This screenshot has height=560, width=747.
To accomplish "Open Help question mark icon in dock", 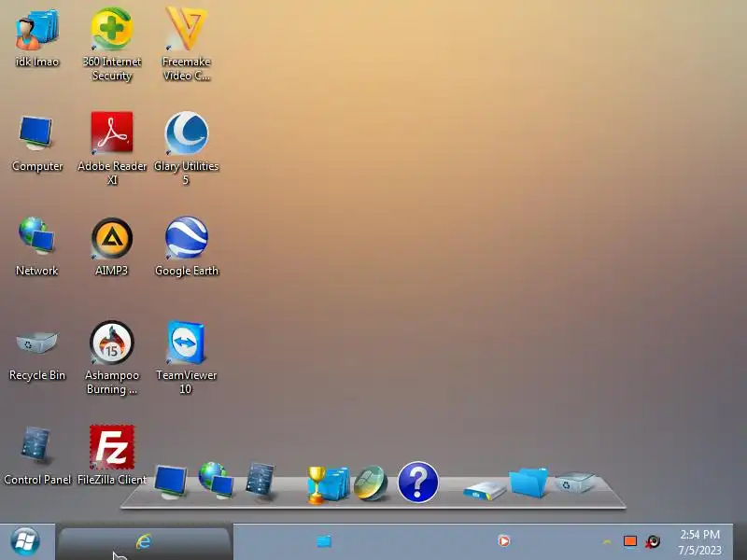I will coord(417,482).
